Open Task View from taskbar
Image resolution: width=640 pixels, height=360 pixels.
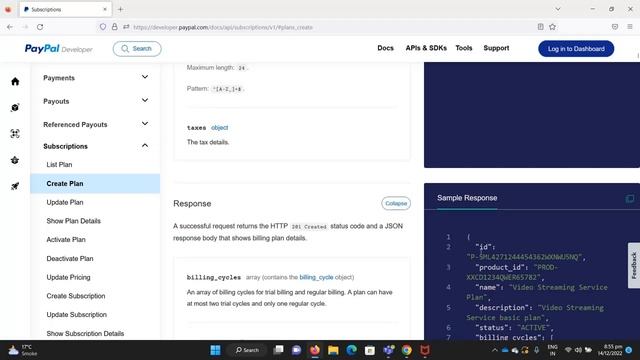pyautogui.click(x=278, y=350)
